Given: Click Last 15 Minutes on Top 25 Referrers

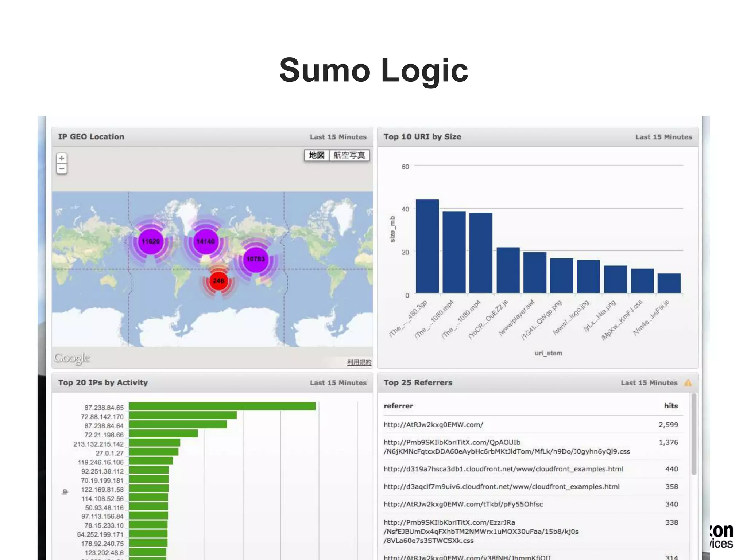Looking at the screenshot, I should [x=649, y=383].
